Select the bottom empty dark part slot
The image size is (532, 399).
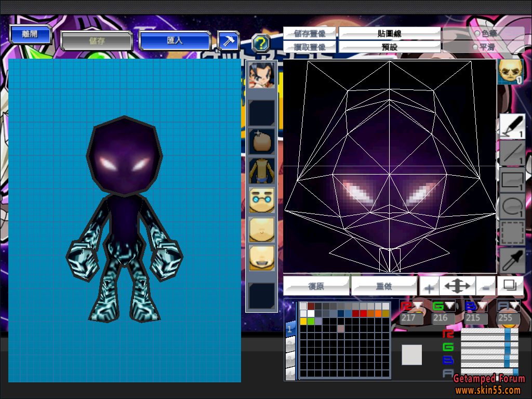coord(262,296)
